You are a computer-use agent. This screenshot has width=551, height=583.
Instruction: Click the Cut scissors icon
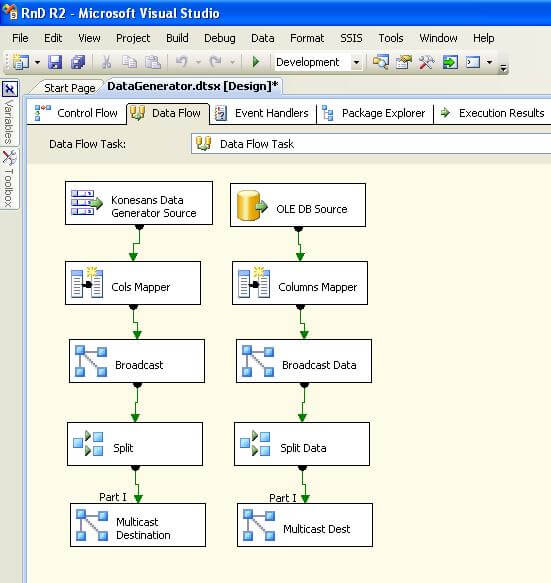(106, 62)
